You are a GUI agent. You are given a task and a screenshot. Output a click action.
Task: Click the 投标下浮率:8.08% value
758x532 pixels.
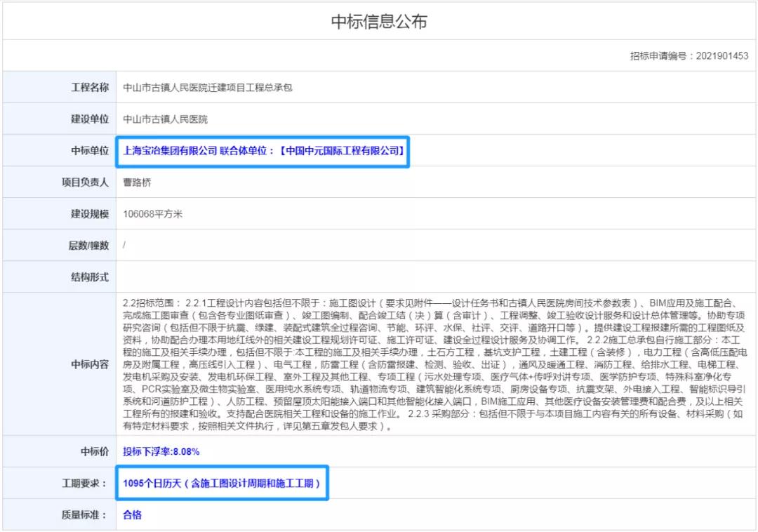[161, 452]
